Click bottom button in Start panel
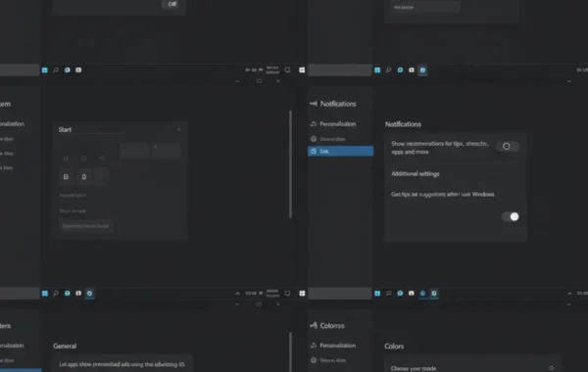 point(86,226)
